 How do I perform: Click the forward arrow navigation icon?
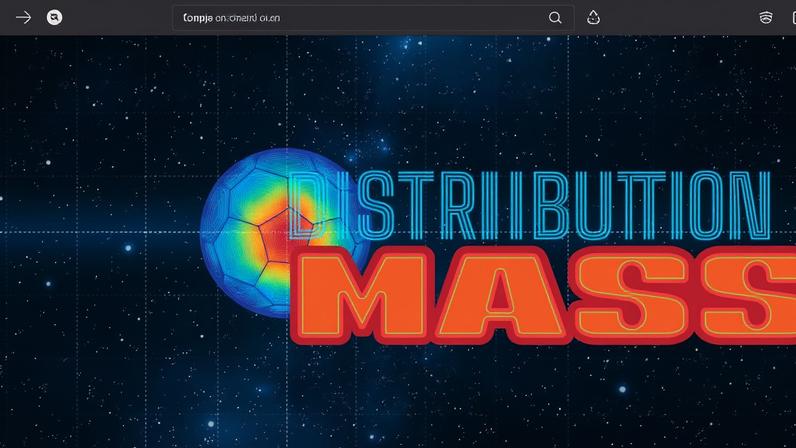coord(23,18)
